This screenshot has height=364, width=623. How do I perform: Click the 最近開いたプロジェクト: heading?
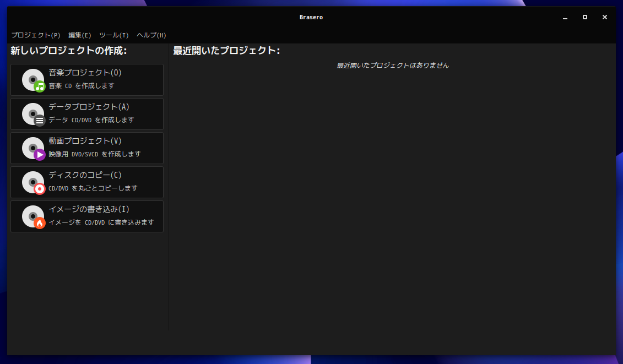click(x=226, y=51)
